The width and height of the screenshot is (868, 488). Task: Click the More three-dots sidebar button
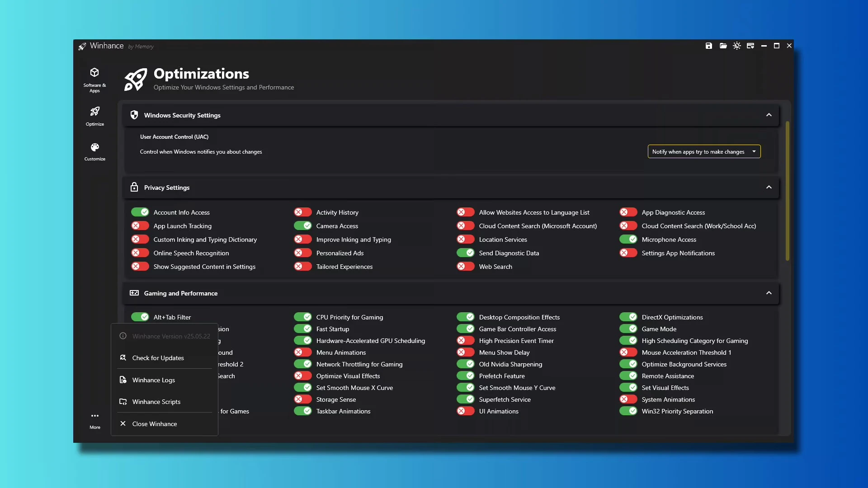tap(94, 420)
